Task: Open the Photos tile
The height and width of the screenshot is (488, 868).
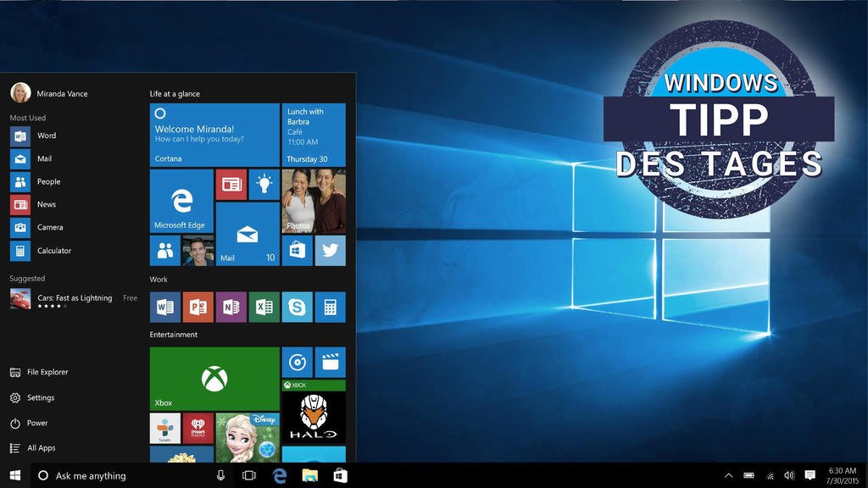Action: (x=314, y=201)
